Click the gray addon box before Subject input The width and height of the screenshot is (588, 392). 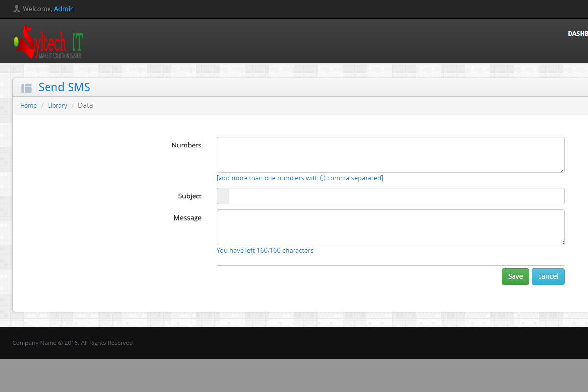click(223, 196)
